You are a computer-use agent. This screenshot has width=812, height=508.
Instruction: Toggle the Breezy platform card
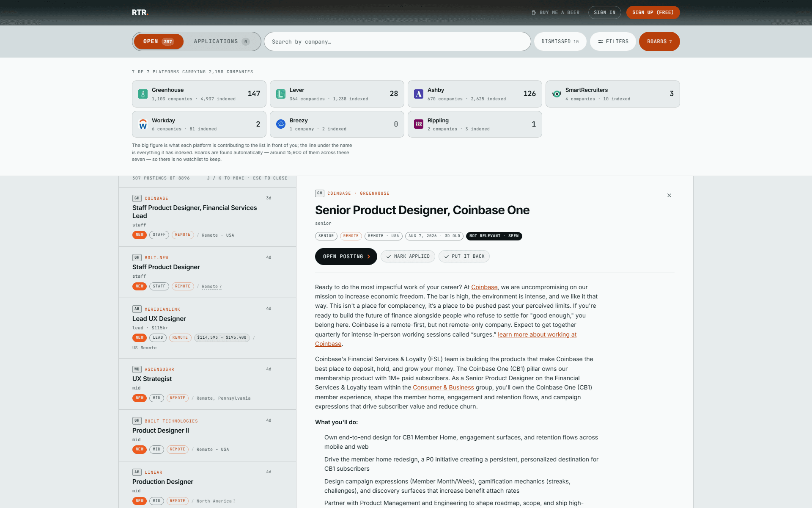(x=337, y=124)
